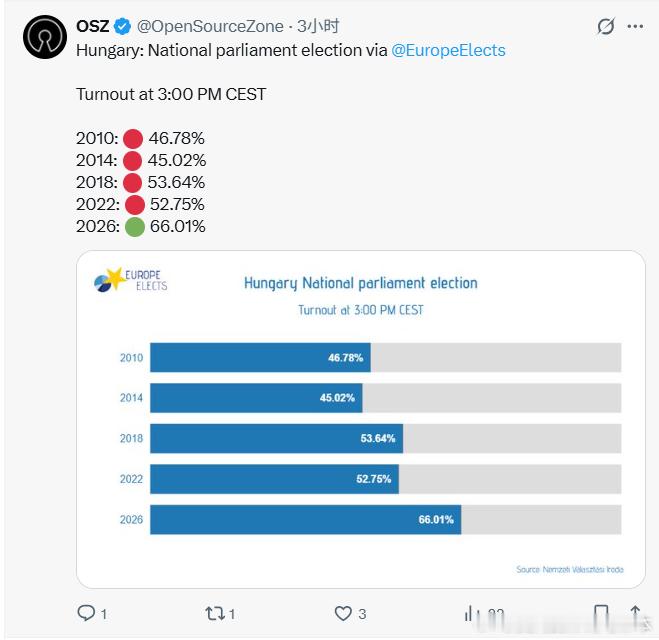Open the OSZ profile avatar
The image size is (659, 640).
(x=44, y=38)
